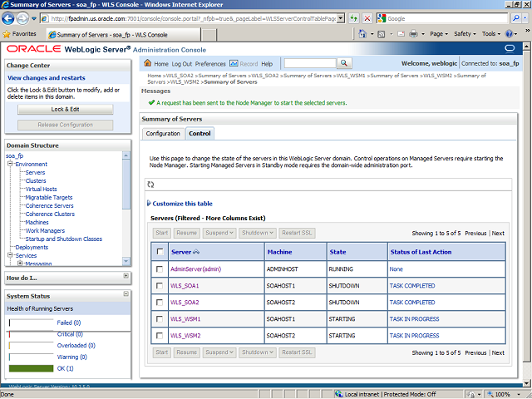Switch to the Configuration tab
The width and height of the screenshot is (532, 399).
tap(163, 133)
